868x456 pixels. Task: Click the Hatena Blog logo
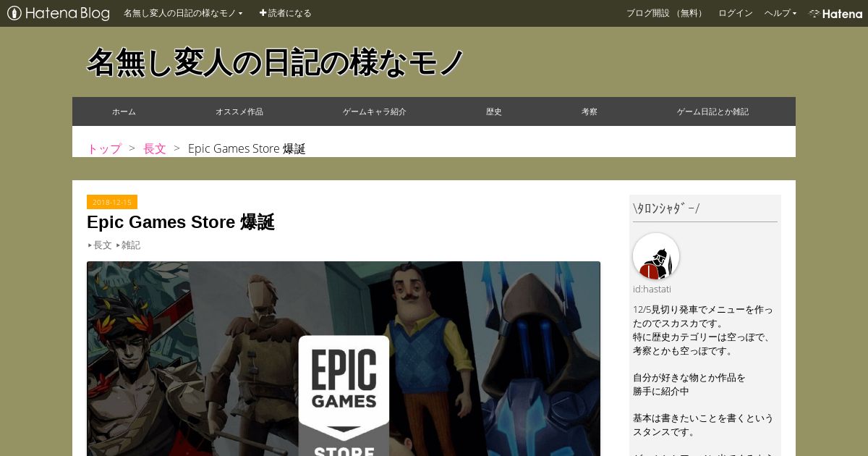(x=59, y=13)
